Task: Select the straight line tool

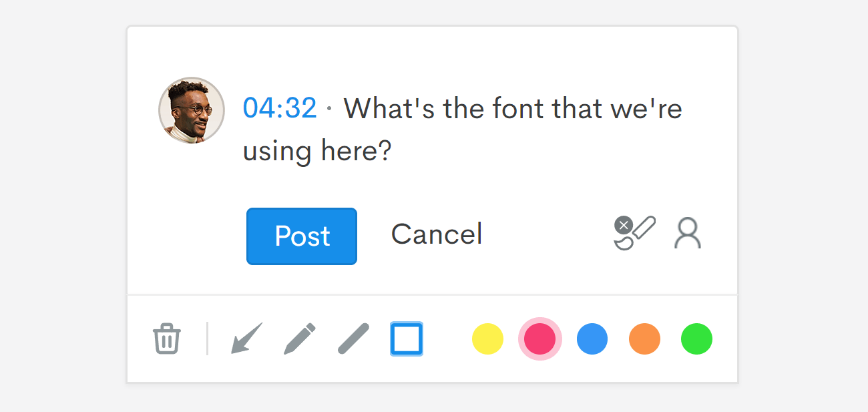Action: (353, 339)
